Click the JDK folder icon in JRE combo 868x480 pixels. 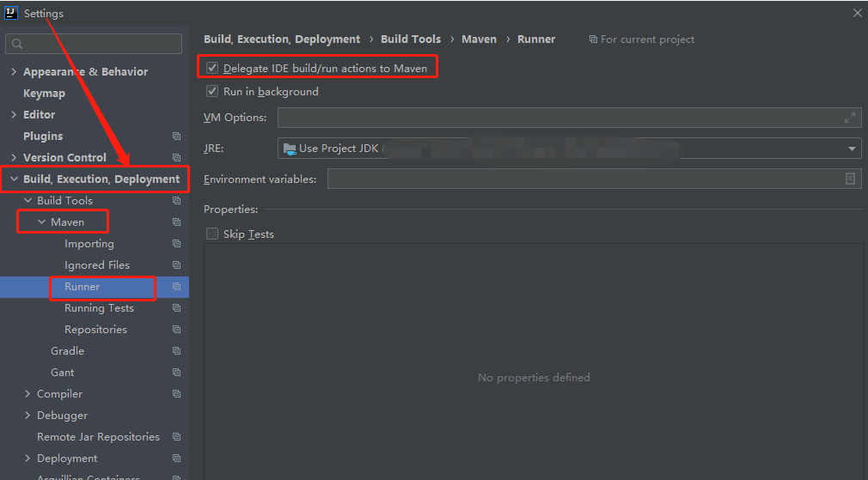[290, 149]
